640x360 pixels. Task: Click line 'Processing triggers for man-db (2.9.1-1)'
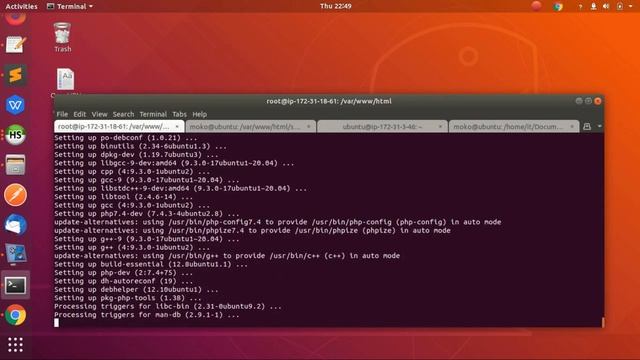pos(147,315)
